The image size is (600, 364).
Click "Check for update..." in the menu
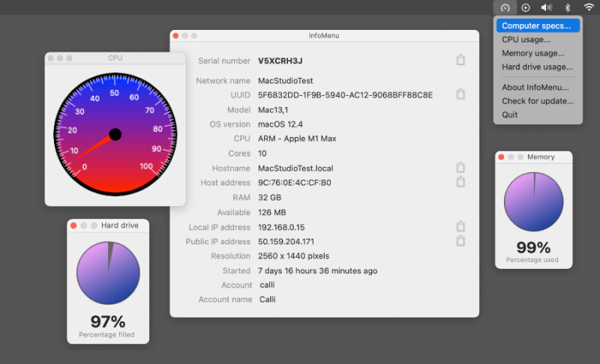coord(537,101)
